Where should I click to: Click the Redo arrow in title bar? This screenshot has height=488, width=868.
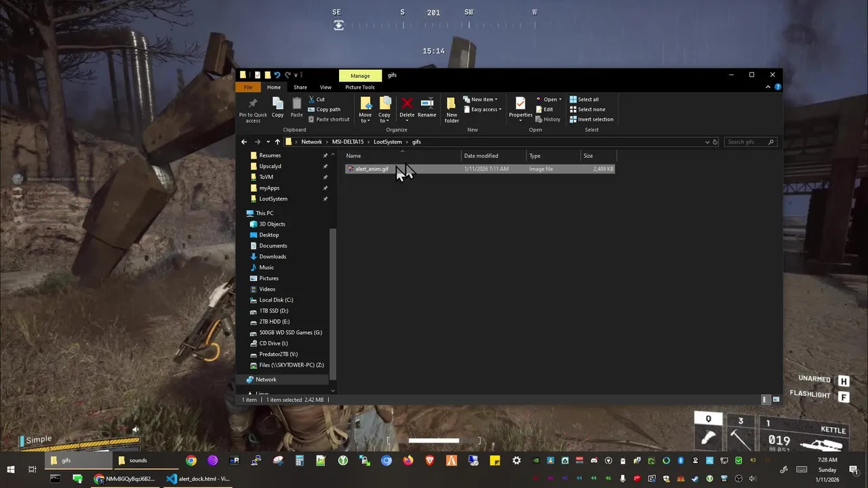click(288, 75)
